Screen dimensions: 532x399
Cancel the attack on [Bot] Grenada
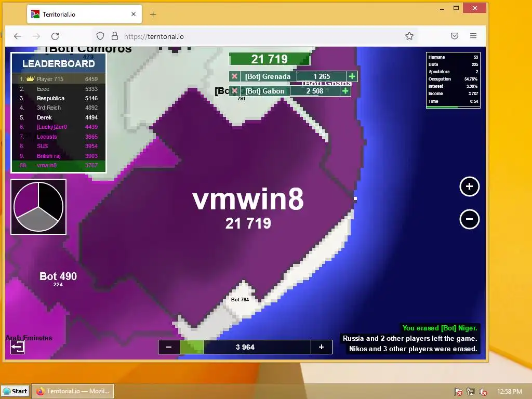pyautogui.click(x=234, y=76)
